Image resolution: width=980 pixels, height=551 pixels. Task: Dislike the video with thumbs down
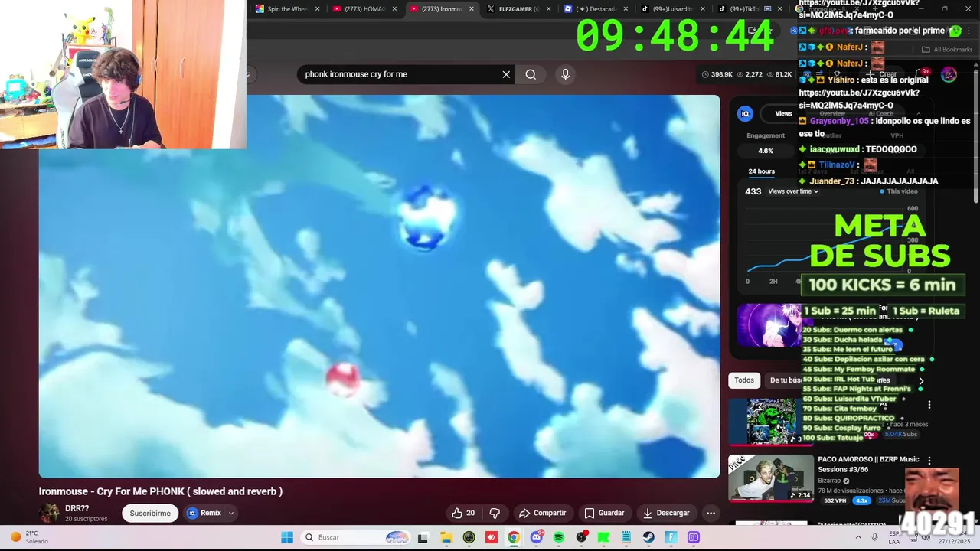click(495, 513)
